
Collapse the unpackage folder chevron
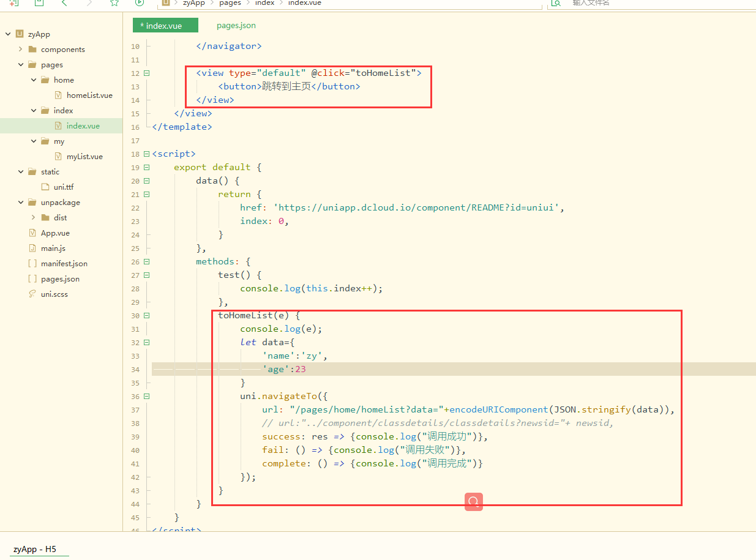21,203
